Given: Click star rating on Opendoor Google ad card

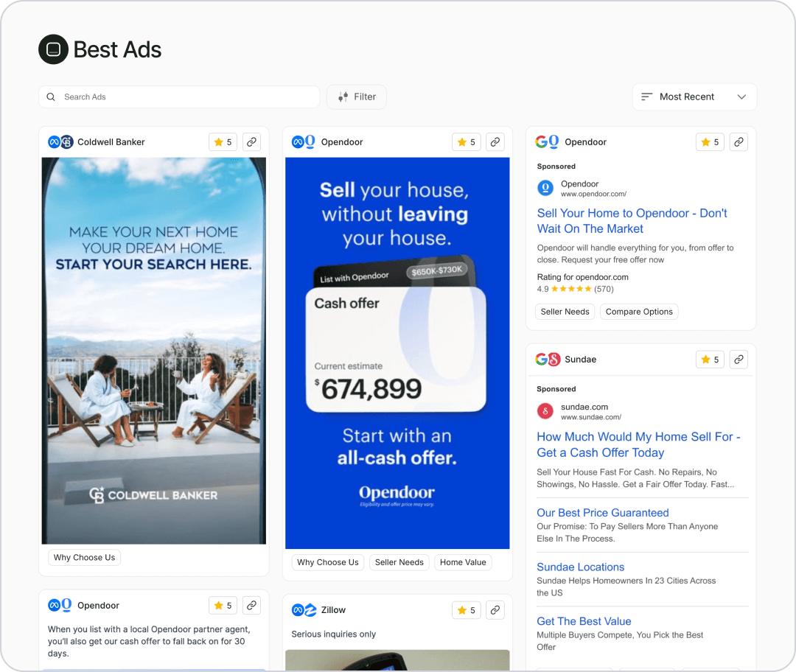Looking at the screenshot, I should 710,142.
